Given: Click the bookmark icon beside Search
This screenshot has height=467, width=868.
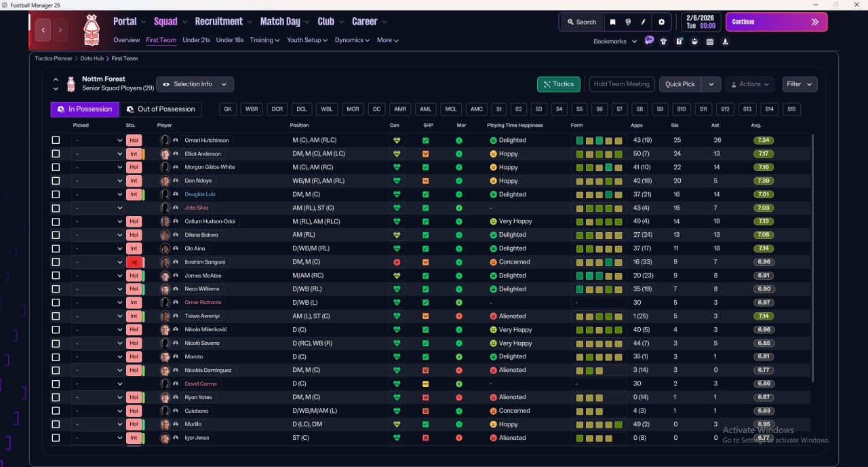Looking at the screenshot, I should [x=613, y=22].
